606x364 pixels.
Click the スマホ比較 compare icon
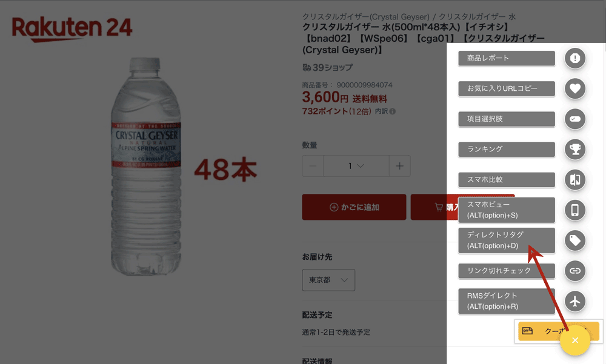coord(574,180)
